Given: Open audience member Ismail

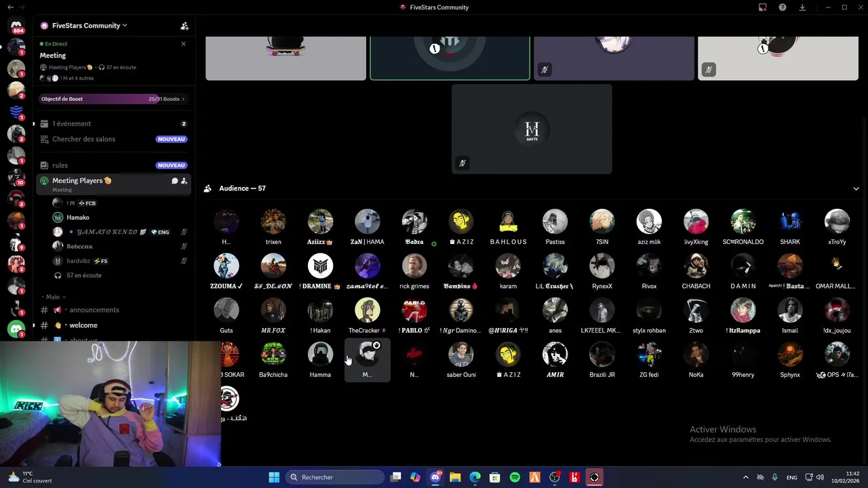Looking at the screenshot, I should click(x=790, y=316).
